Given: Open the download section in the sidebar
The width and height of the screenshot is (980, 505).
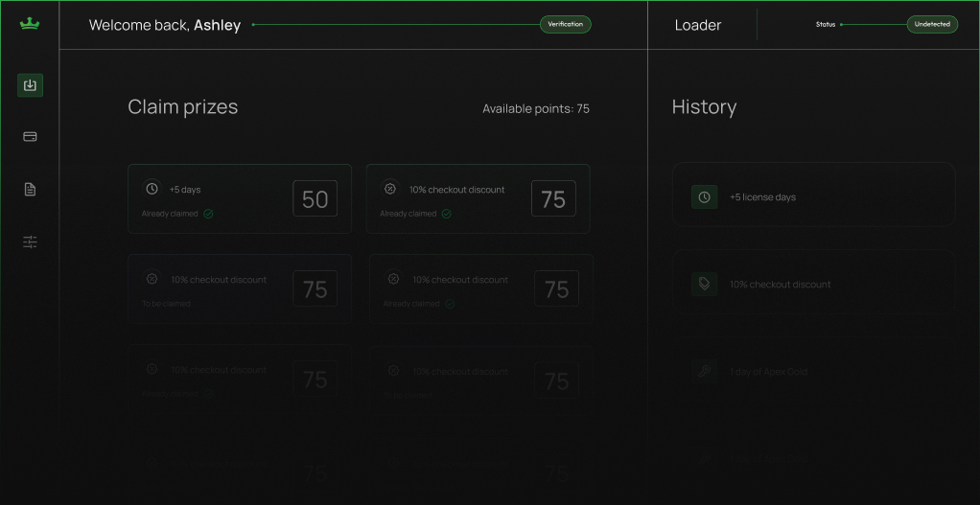Looking at the screenshot, I should [30, 85].
